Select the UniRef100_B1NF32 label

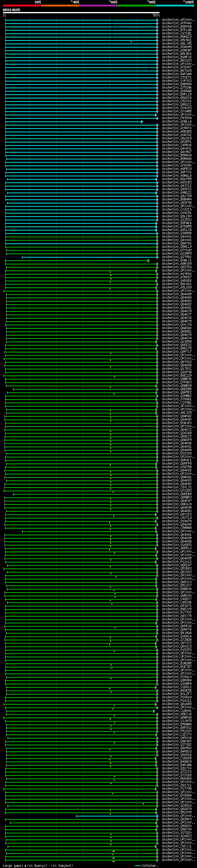point(177,57)
